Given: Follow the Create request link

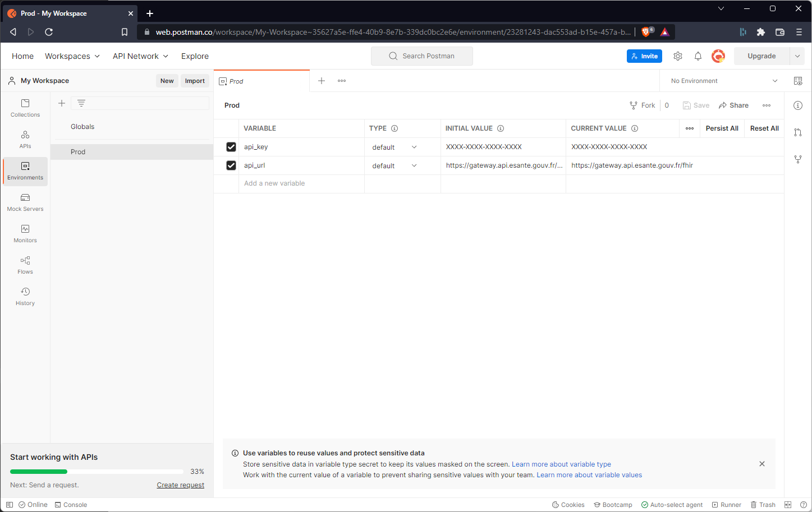Looking at the screenshot, I should [180, 485].
